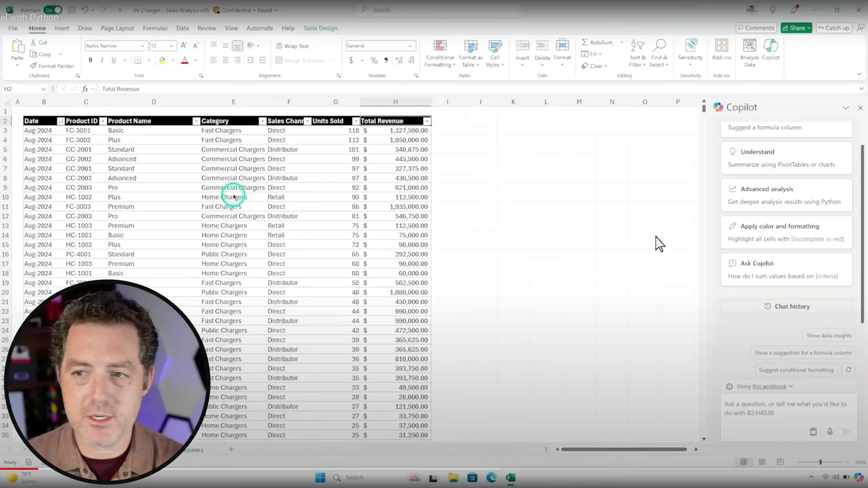Click the Share button

click(x=796, y=28)
